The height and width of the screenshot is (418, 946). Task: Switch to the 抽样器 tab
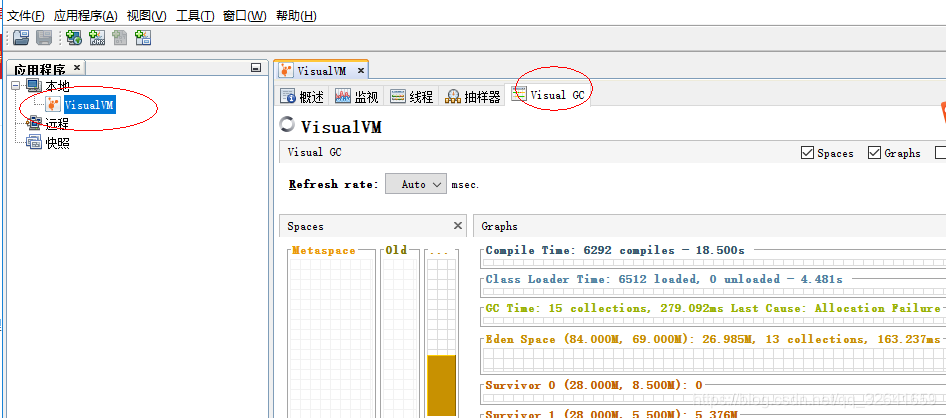point(473,97)
